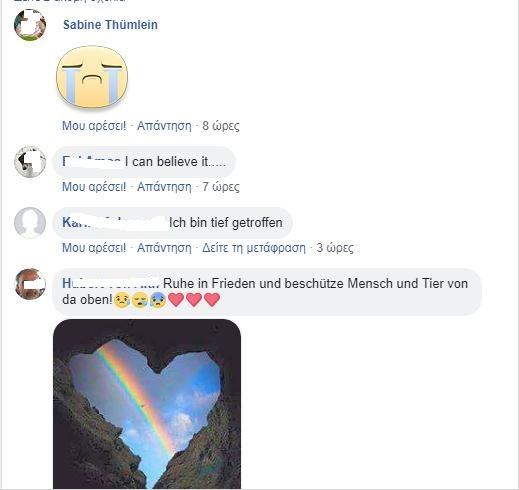519x490 pixels.
Task: Click the blank default avatar of third commenter
Action: pyautogui.click(x=30, y=223)
